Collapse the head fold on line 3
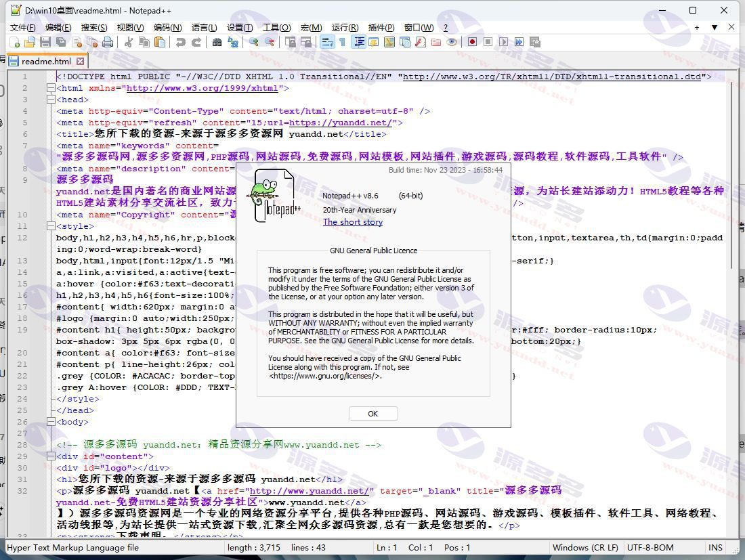 click(51, 100)
